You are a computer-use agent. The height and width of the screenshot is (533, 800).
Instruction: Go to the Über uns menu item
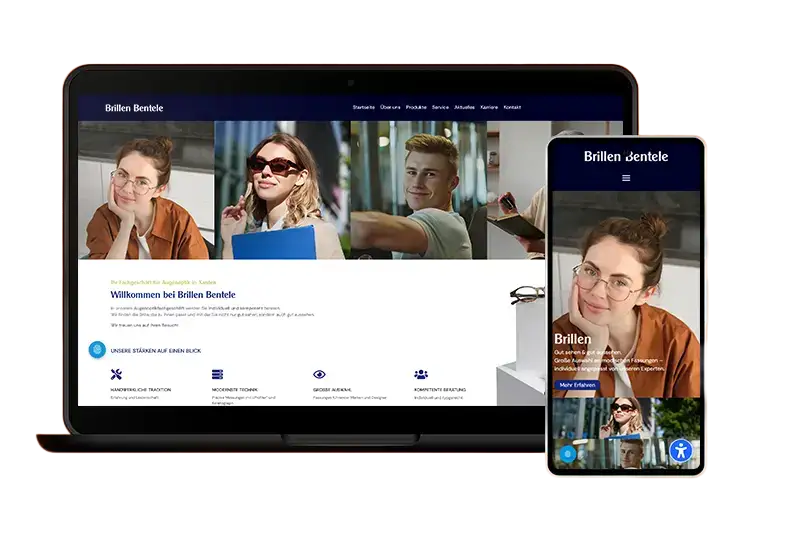(x=390, y=107)
